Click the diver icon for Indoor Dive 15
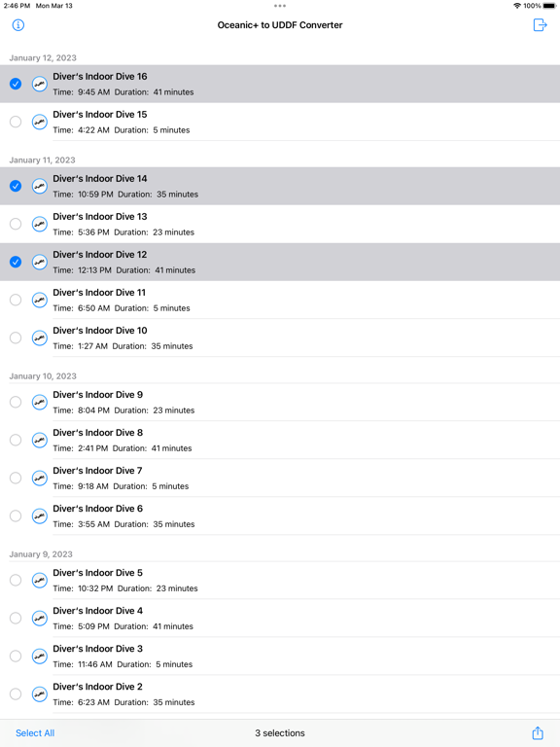Image resolution: width=560 pixels, height=747 pixels. tap(40, 122)
